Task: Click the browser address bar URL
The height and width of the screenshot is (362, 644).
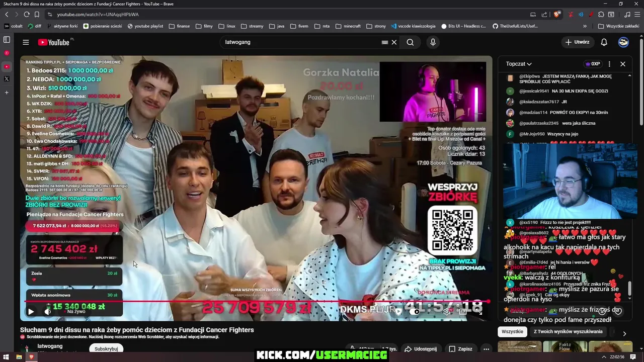Action: [x=98, y=15]
